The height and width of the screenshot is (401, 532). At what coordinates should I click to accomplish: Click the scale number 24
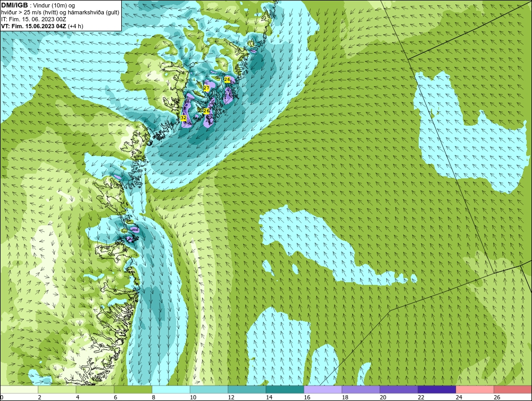point(459,397)
